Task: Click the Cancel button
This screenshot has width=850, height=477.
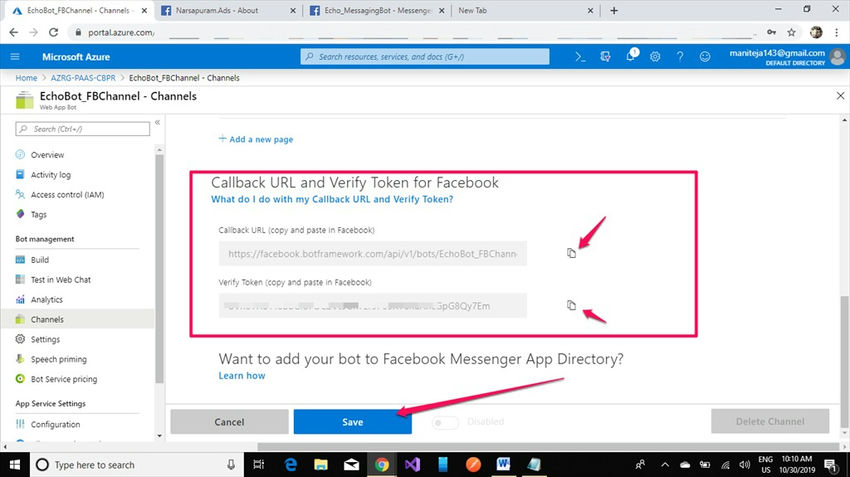Action: tap(229, 422)
